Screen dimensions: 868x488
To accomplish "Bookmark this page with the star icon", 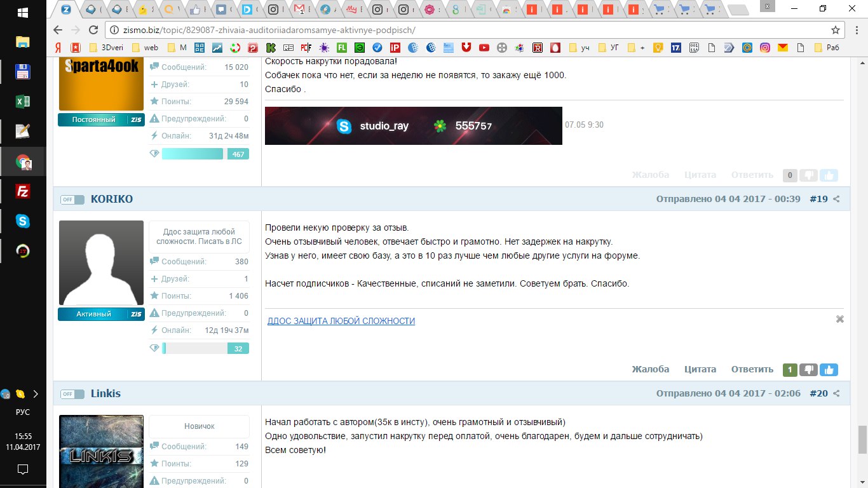I will [x=836, y=30].
